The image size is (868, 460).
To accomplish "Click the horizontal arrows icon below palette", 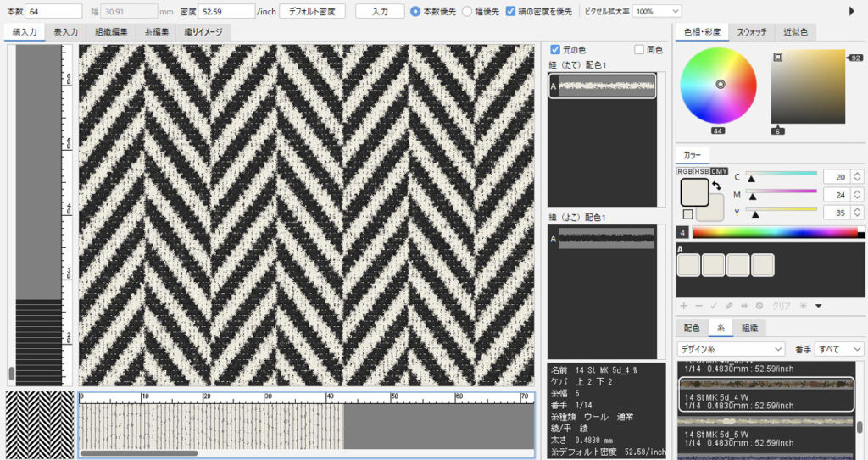I will point(744,305).
